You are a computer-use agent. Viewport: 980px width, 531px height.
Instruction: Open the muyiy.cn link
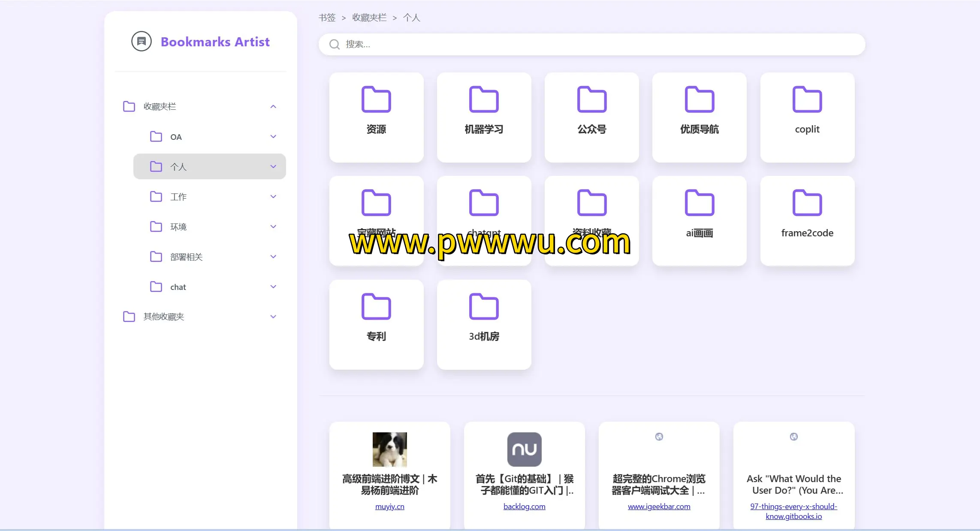click(x=389, y=507)
